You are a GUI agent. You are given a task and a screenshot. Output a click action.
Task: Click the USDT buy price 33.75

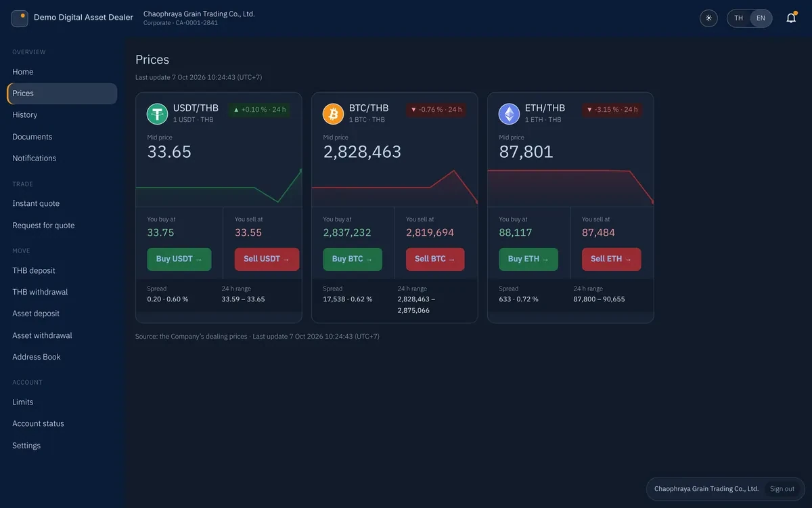[x=160, y=232]
